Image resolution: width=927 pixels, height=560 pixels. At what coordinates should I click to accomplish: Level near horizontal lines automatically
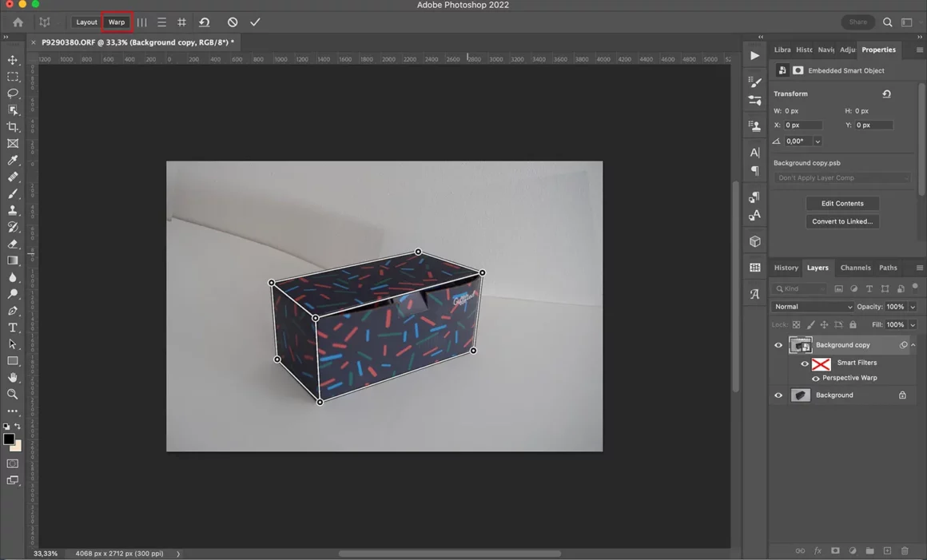pyautogui.click(x=161, y=22)
